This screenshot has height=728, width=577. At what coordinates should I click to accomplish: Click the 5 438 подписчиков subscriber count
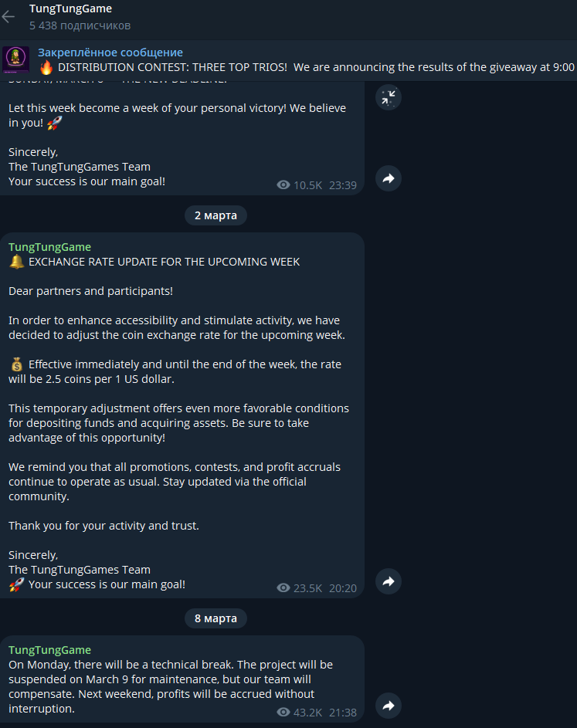(x=80, y=25)
